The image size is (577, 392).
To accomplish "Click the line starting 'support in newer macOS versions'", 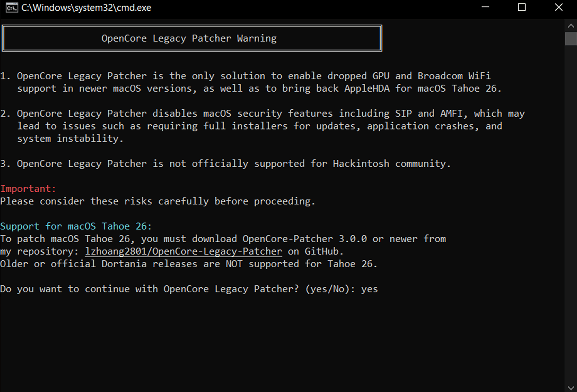I will point(259,88).
